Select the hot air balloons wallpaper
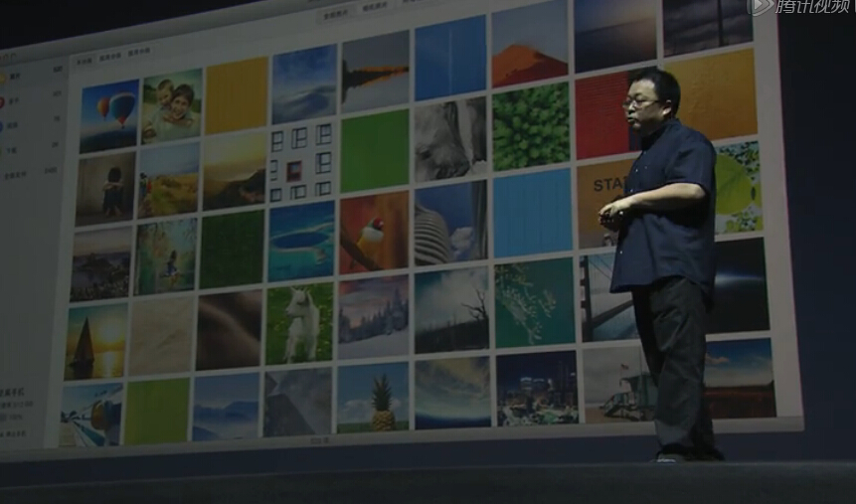Image resolution: width=856 pixels, height=504 pixels. tap(109, 115)
